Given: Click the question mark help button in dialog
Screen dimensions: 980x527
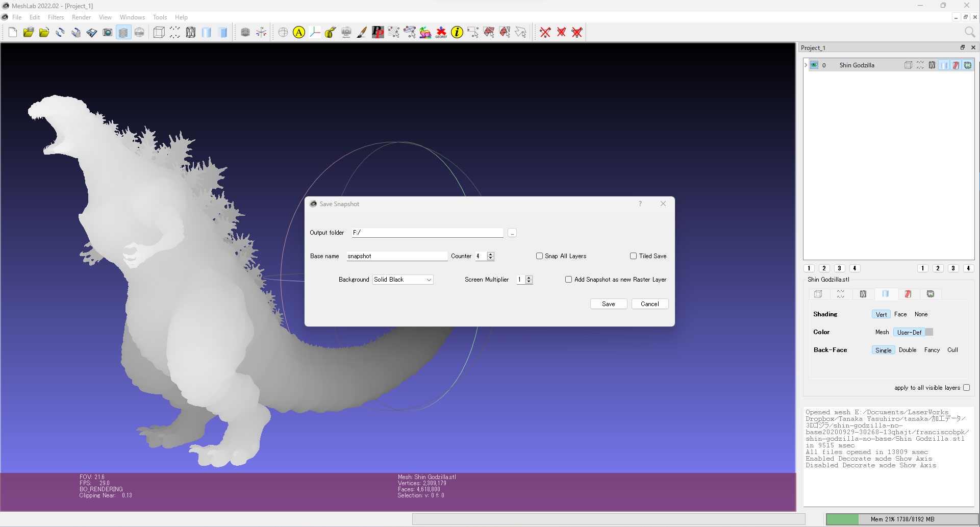Looking at the screenshot, I should click(640, 204).
